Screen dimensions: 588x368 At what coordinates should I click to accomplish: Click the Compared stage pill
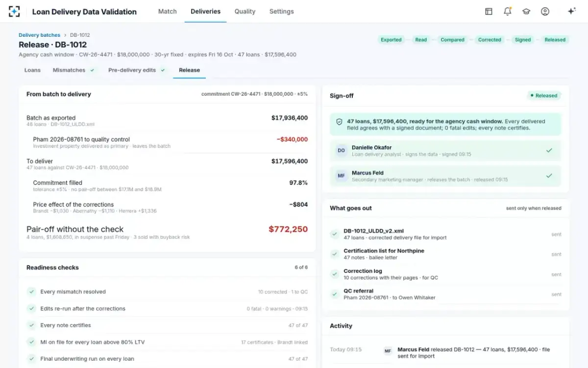point(452,40)
